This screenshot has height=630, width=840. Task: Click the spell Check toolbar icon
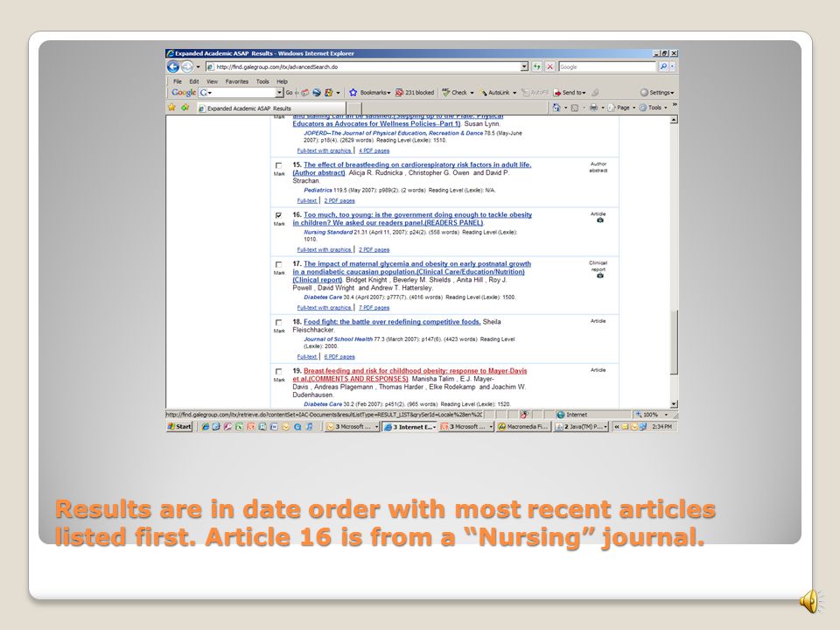445,92
